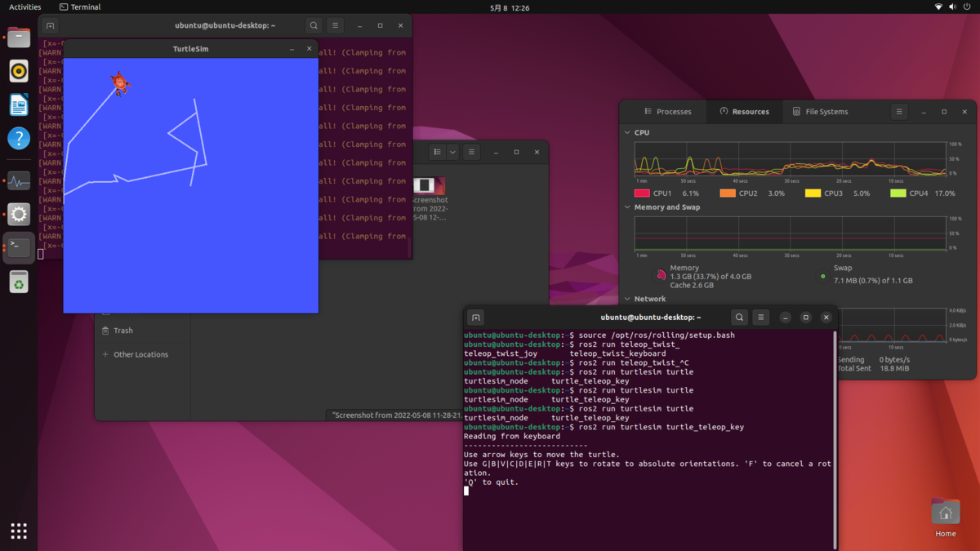Change the CPU4 color swatch
The width and height of the screenshot is (980, 551).
click(x=898, y=193)
